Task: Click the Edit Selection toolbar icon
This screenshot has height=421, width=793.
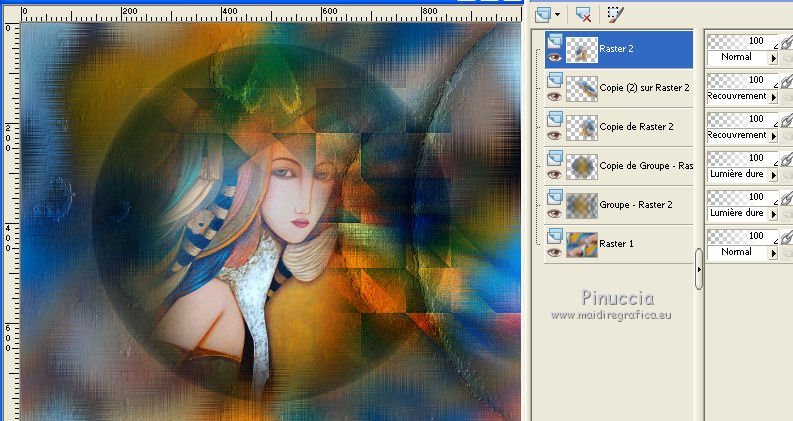Action: tap(615, 15)
